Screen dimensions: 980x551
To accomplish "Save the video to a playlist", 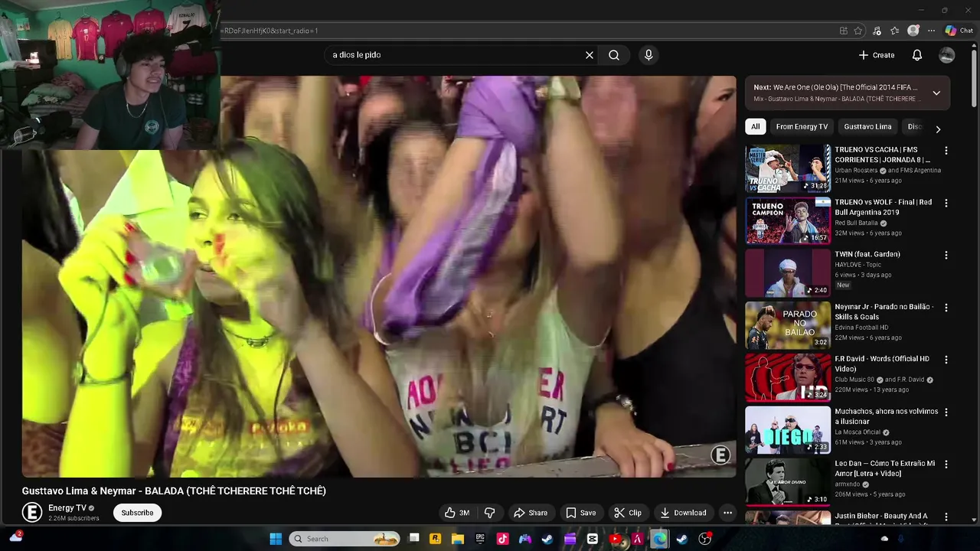I will (580, 513).
